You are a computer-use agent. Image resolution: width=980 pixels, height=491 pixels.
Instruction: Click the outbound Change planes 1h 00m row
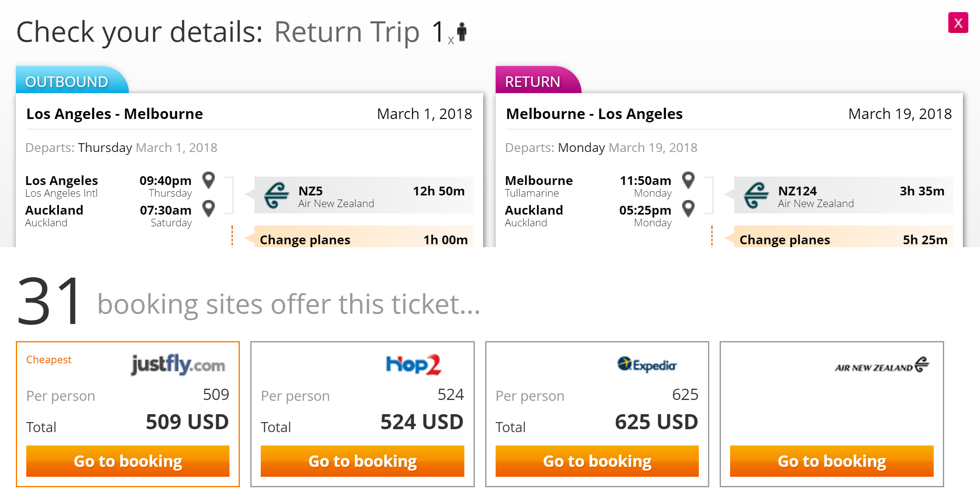[x=363, y=239]
